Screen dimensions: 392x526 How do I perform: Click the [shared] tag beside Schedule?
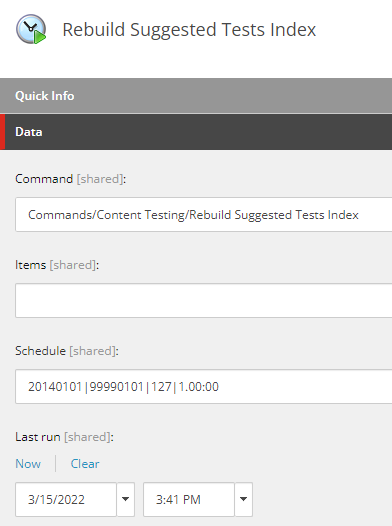coord(93,351)
